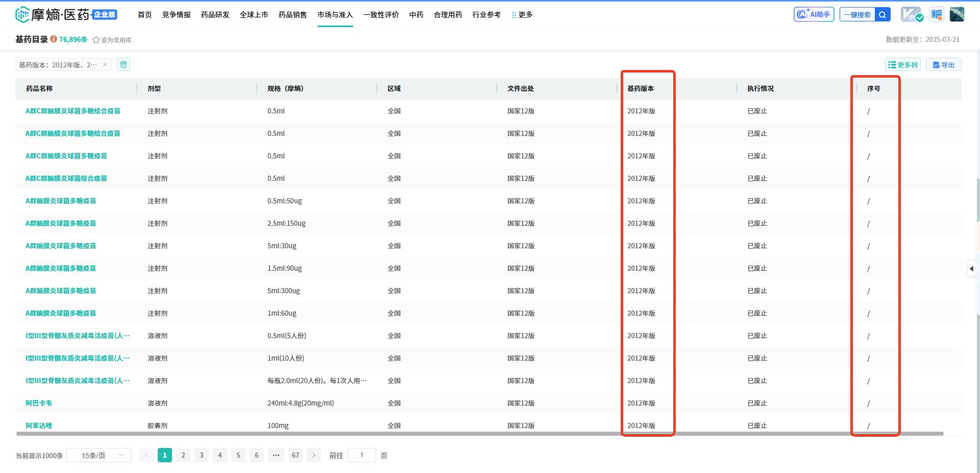Go to last page 67
Viewport: 980px width, 473px height.
click(296, 455)
